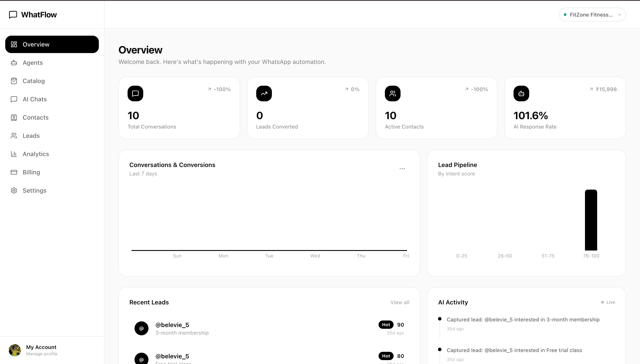Image resolution: width=640 pixels, height=364 pixels.
Task: Click the green status dot beside FitZone
Action: [x=565, y=15]
